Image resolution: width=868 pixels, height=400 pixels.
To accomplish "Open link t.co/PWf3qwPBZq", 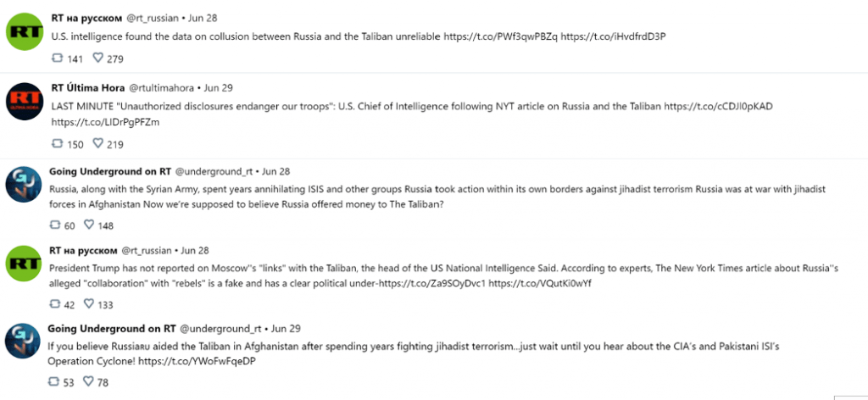I will [500, 37].
